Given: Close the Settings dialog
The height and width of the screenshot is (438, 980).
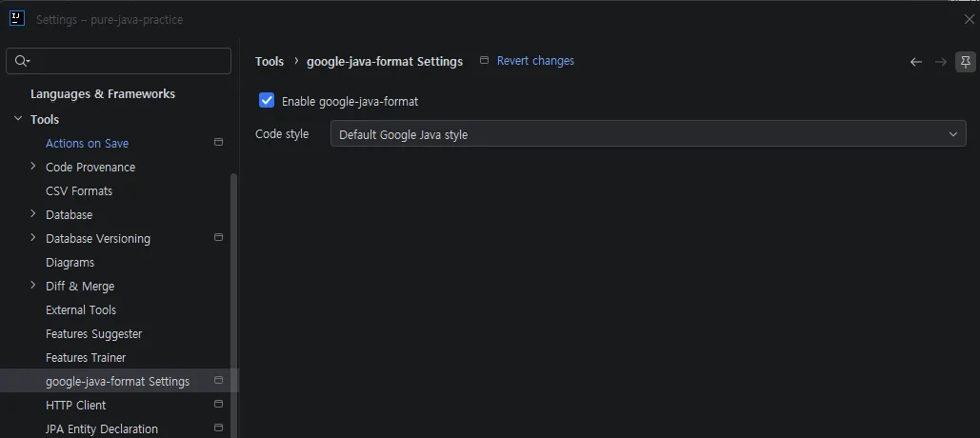Looking at the screenshot, I should [969, 19].
